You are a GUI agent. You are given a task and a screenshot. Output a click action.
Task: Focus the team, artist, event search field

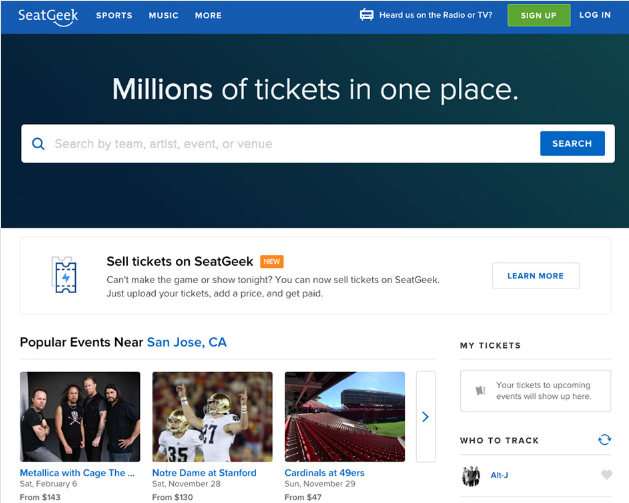coord(290,144)
